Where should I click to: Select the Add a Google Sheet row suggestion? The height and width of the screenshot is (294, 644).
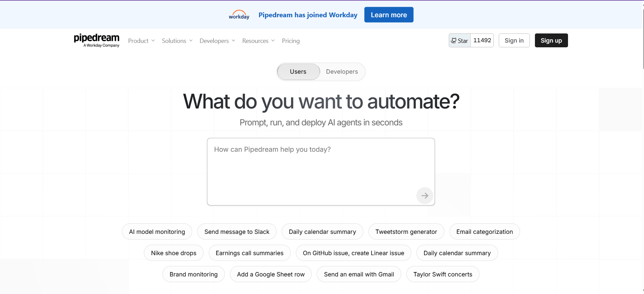point(271,274)
